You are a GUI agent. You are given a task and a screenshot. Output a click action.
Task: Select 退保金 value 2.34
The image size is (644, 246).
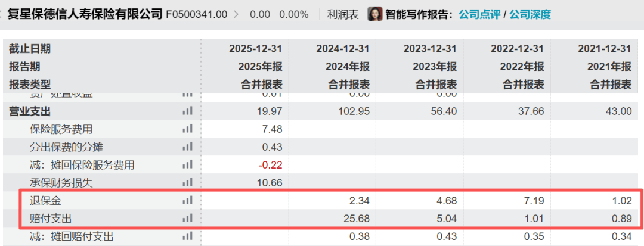click(x=360, y=200)
